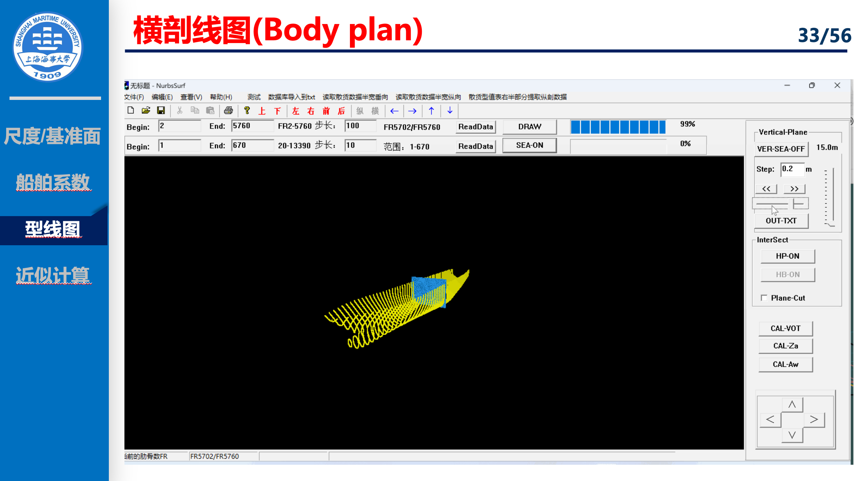Click the yellow question mark help icon
This screenshot has height=481, width=868.
pos(246,110)
